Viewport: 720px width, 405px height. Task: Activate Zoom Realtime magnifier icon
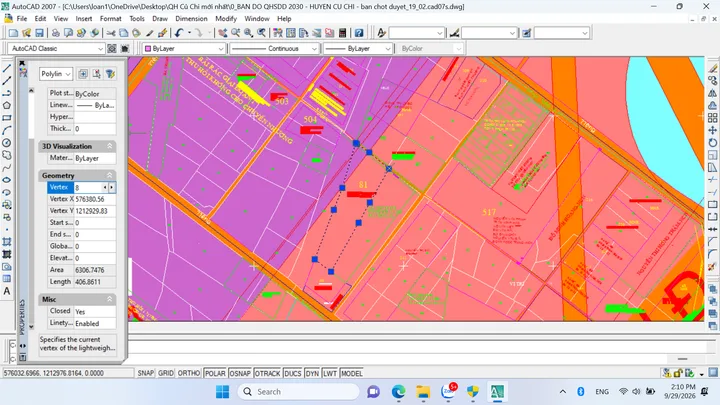236,33
